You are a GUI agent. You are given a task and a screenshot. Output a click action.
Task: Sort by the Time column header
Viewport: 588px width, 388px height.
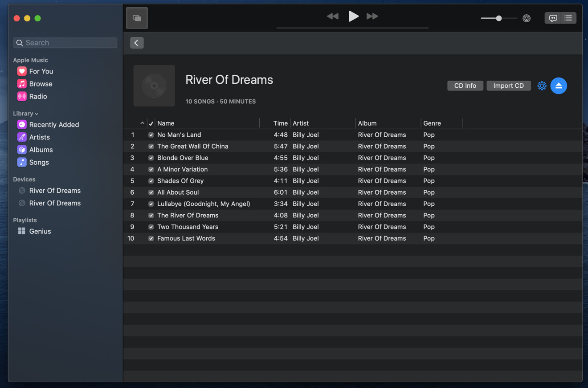click(x=280, y=123)
